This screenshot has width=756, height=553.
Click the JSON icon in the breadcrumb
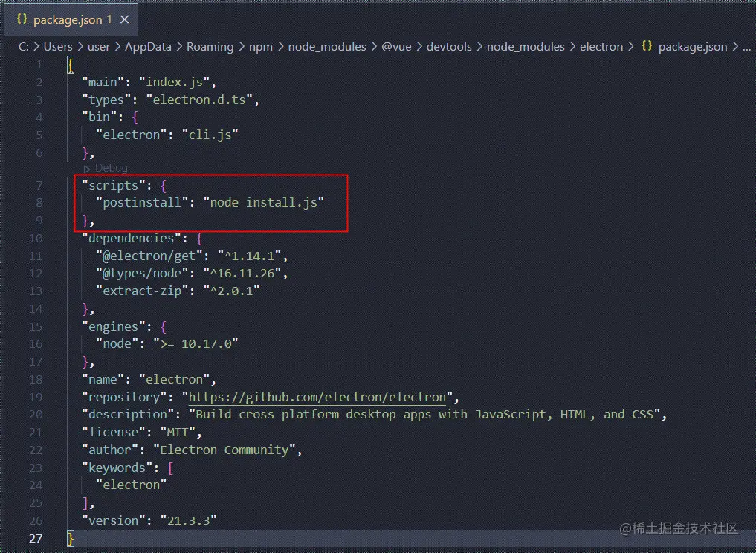(647, 46)
